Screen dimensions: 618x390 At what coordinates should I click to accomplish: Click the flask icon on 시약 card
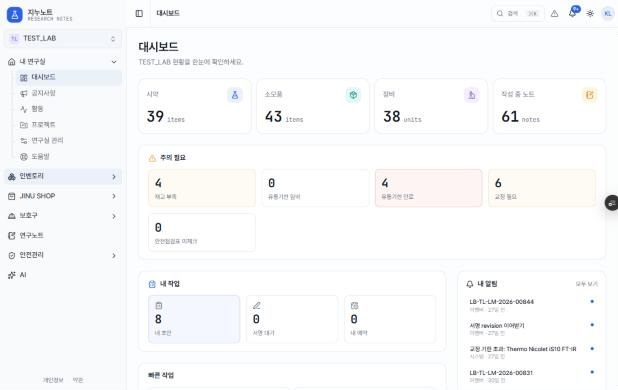tap(235, 95)
